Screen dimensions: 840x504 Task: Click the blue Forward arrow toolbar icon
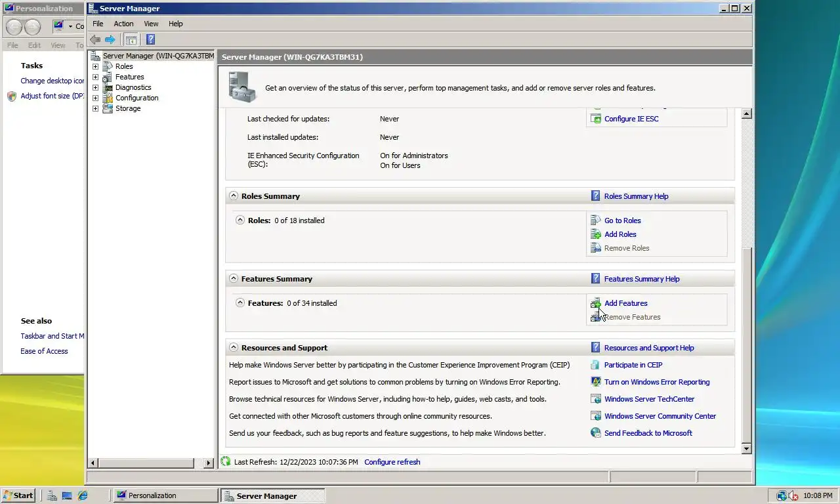(x=110, y=39)
